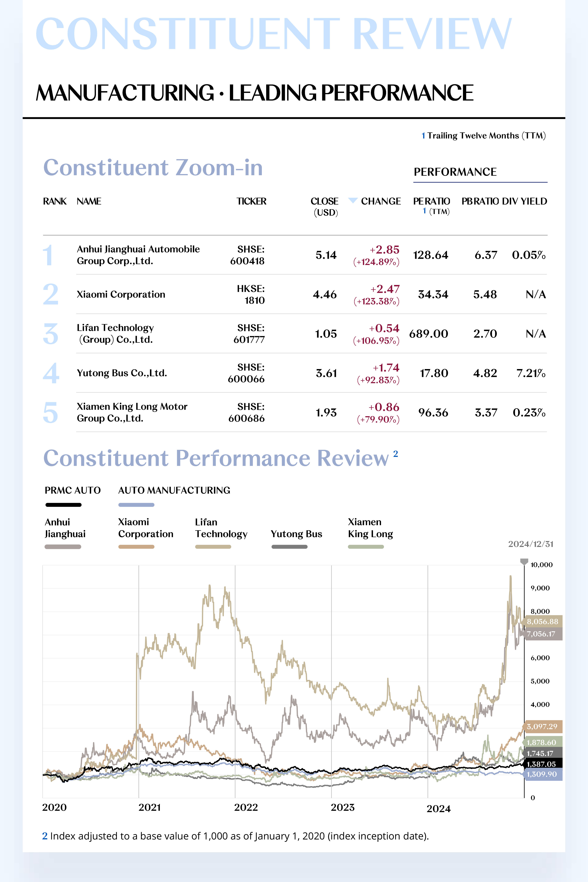This screenshot has width=588, height=882.
Task: Click the 3,097.29 chart value label
Action: 542,726
